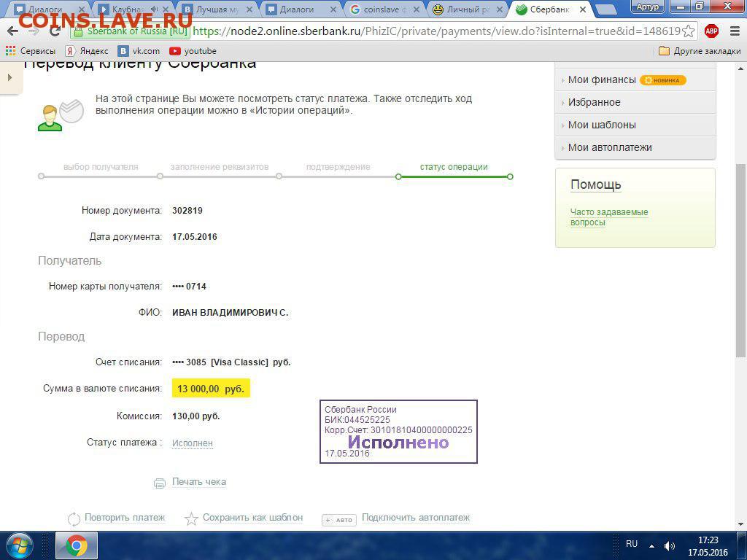This screenshot has width=747, height=560.
Task: Open the youtube bookmark
Action: [193, 51]
